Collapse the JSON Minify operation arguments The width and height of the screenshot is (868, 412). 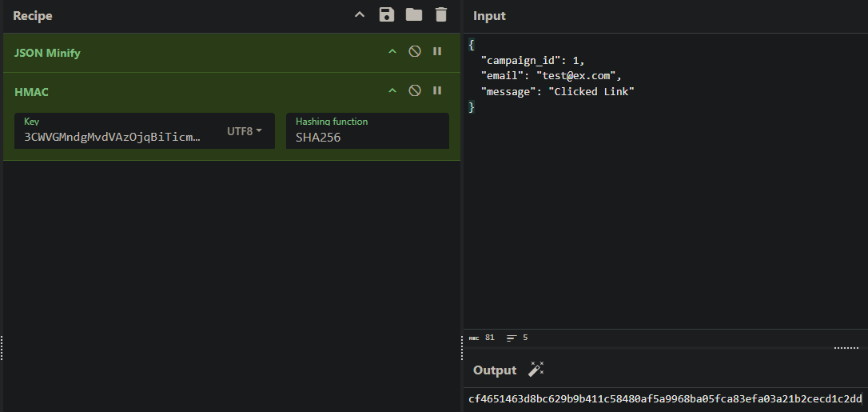click(x=392, y=51)
